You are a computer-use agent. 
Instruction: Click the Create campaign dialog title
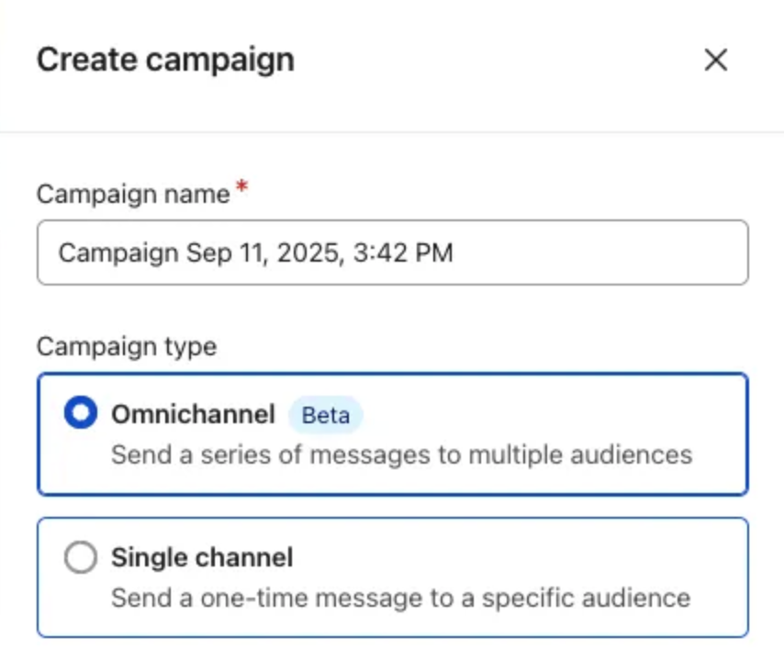point(165,59)
